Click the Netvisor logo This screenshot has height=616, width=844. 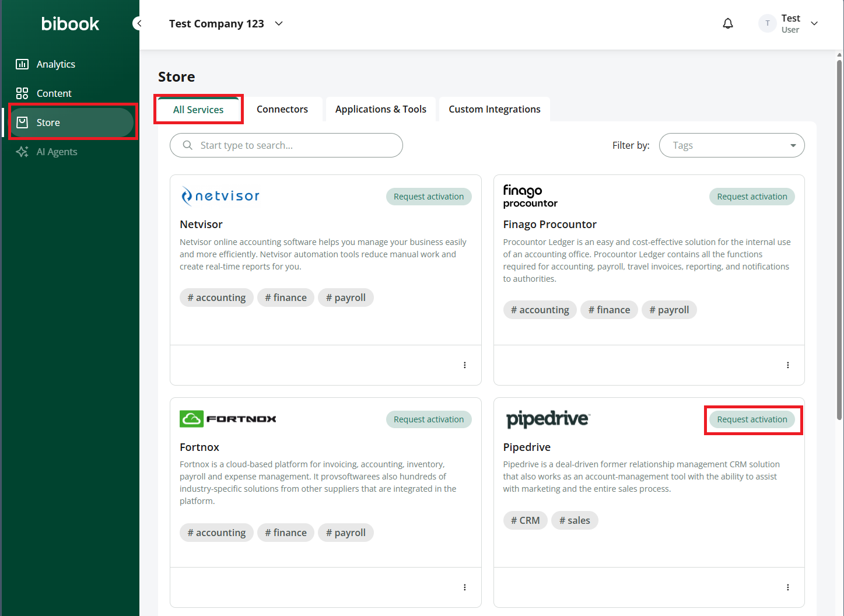pos(220,196)
